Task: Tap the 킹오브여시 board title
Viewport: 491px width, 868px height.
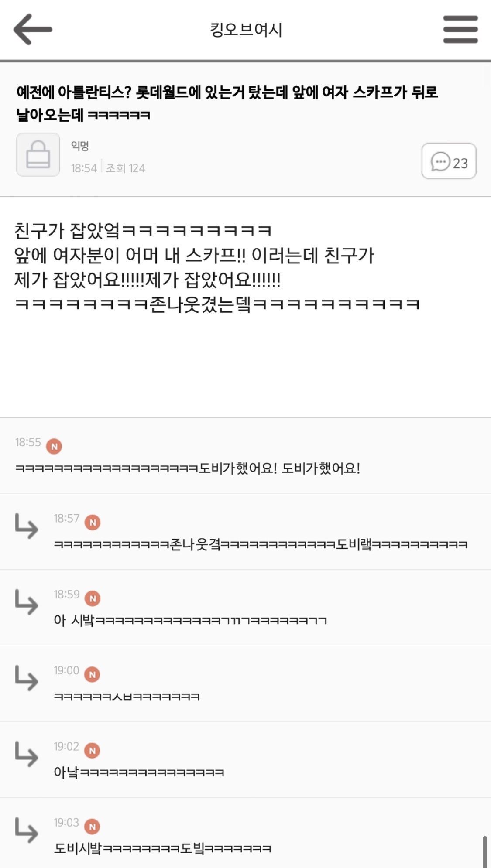Action: click(x=246, y=30)
